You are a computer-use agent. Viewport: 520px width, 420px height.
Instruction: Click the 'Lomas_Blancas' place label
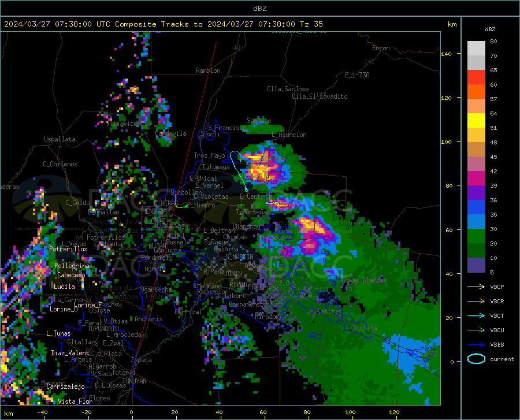click(x=364, y=280)
